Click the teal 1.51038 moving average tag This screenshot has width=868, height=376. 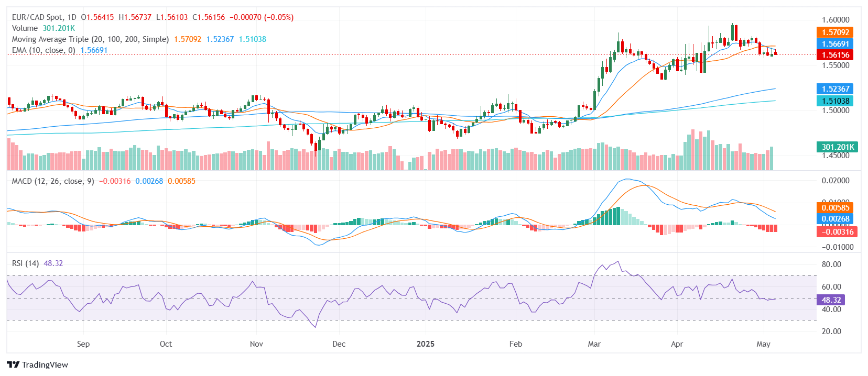click(835, 101)
